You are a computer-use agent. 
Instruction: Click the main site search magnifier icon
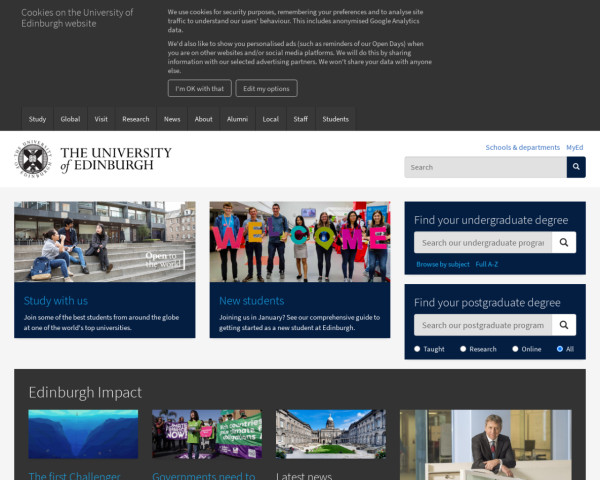(x=576, y=167)
